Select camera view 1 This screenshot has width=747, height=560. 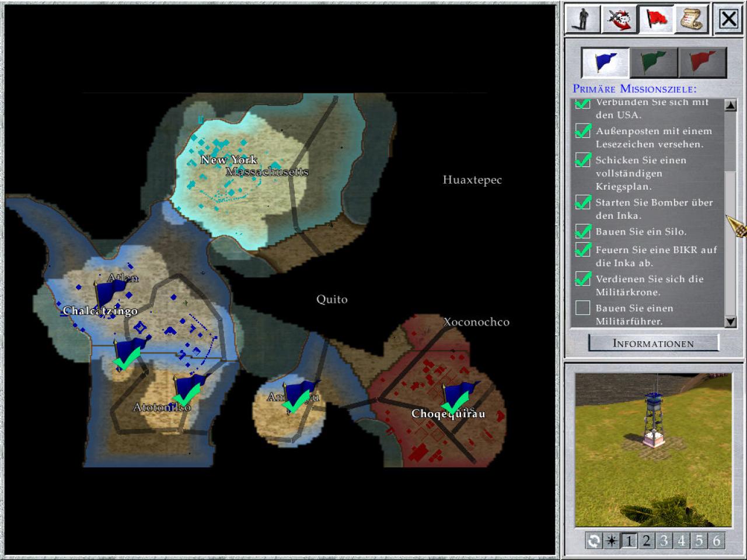(629, 541)
